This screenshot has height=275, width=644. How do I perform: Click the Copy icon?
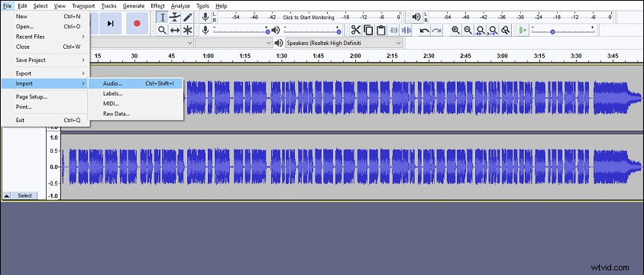tap(368, 30)
